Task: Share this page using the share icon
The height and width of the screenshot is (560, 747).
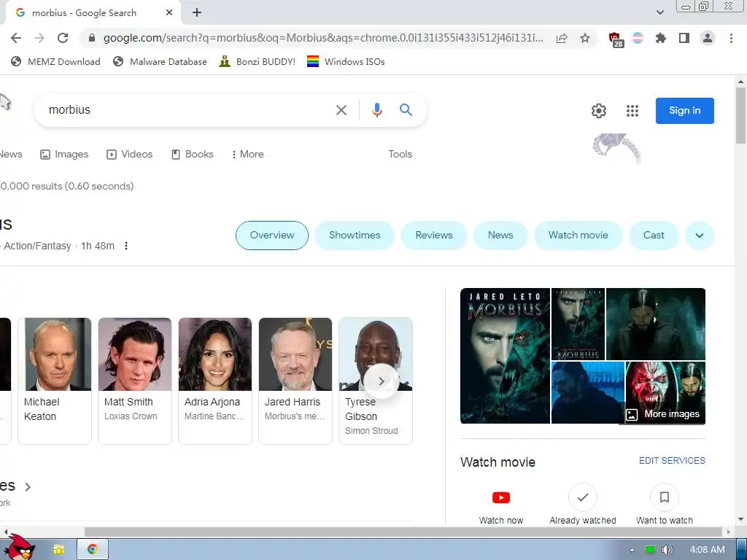Action: (x=562, y=38)
